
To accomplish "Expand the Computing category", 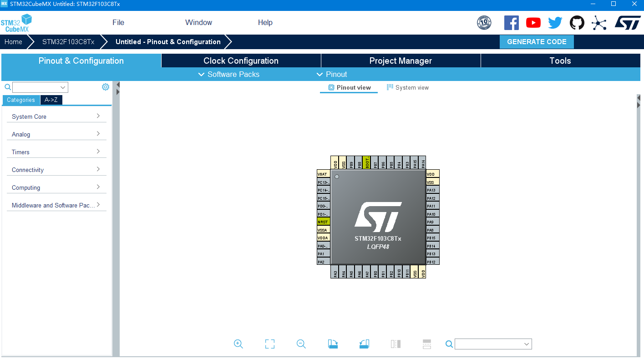I will (x=56, y=187).
